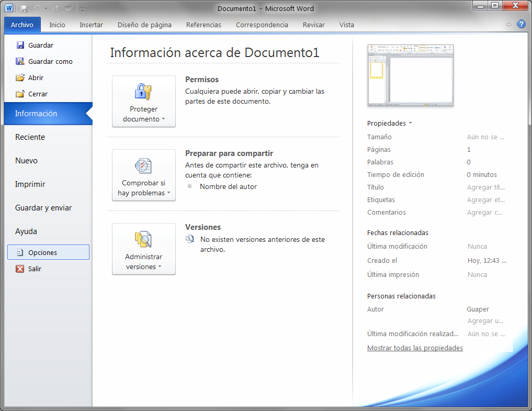Open the Revisar tab

(313, 25)
